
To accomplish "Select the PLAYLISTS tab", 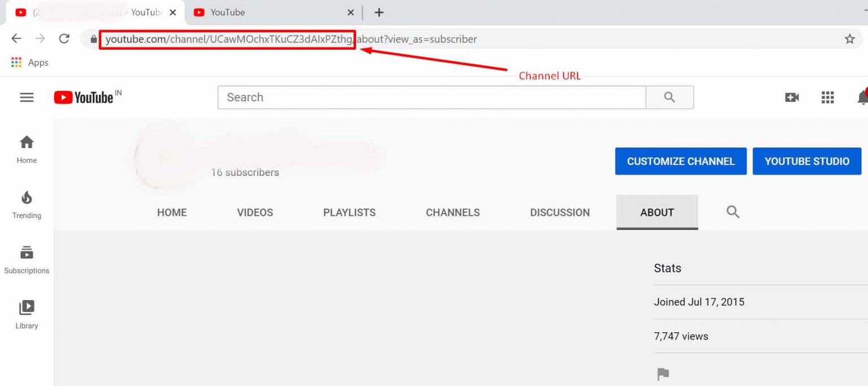I will [349, 212].
